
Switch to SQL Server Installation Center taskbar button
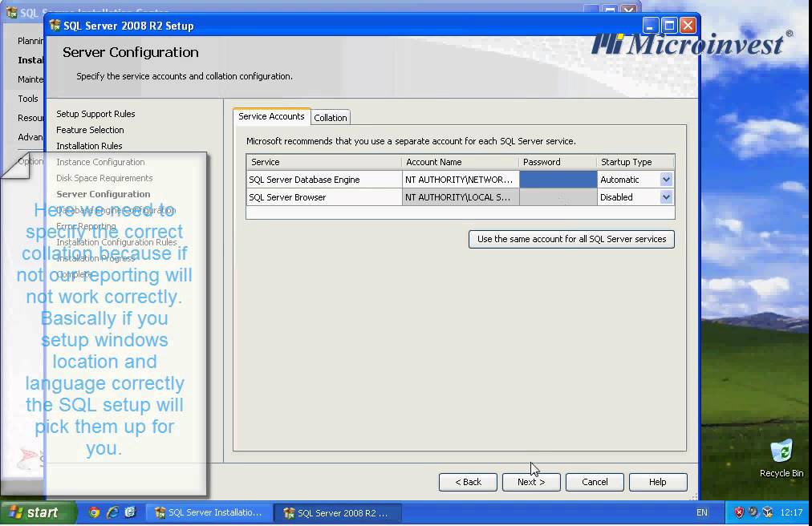[x=209, y=512]
